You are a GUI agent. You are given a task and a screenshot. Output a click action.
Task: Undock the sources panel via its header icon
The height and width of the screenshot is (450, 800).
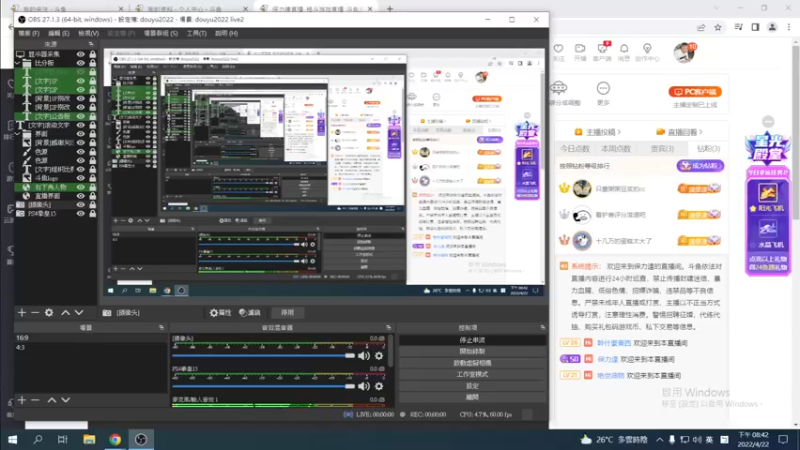tap(91, 44)
